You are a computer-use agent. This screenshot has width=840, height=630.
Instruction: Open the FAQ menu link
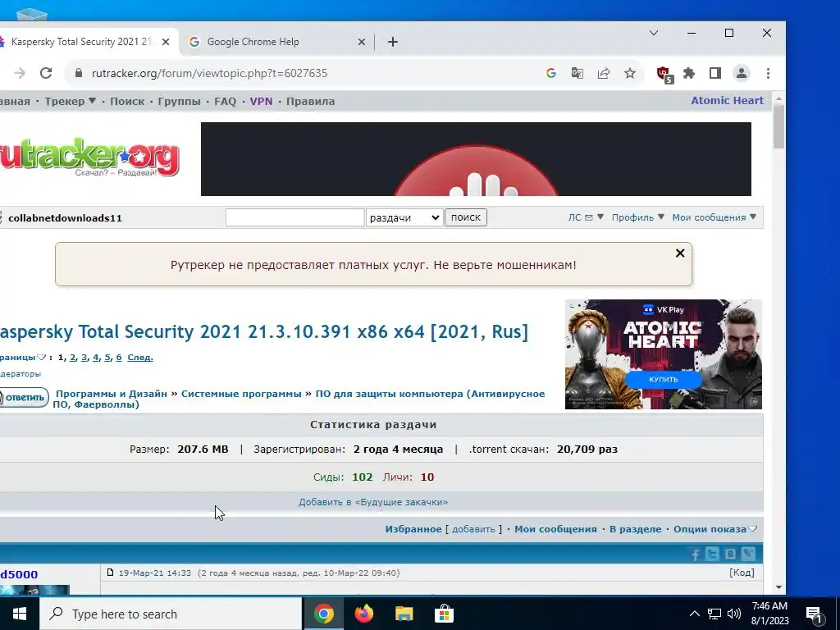pyautogui.click(x=225, y=101)
